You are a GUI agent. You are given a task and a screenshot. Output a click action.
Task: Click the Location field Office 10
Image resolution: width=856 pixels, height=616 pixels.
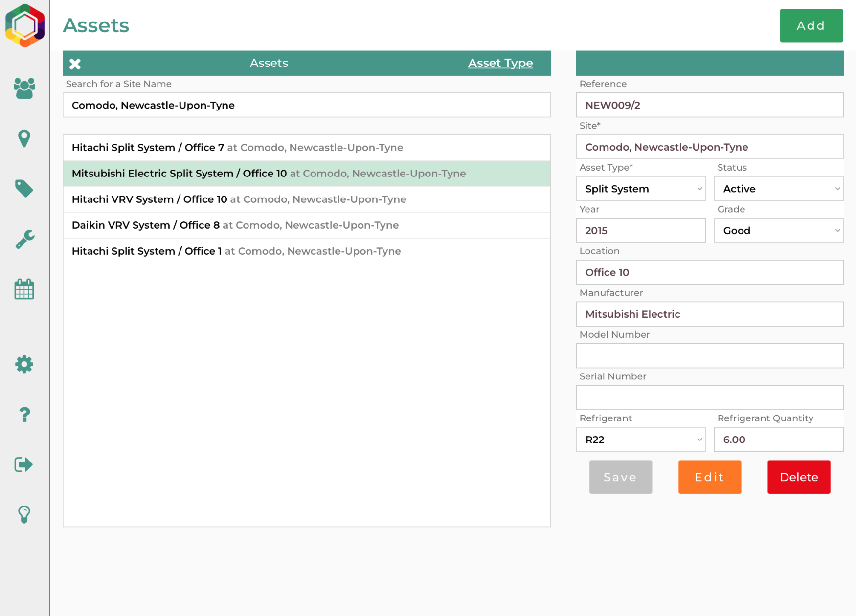tap(710, 272)
